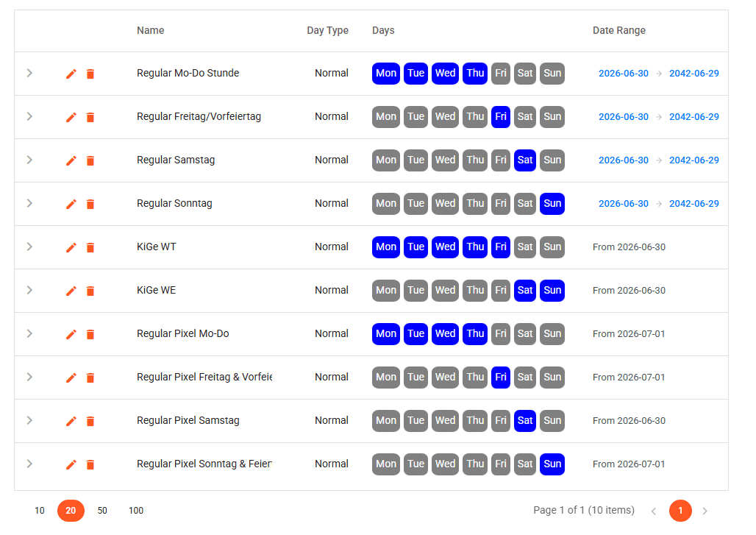Expand the Regular Pixel Samstag row

click(29, 420)
